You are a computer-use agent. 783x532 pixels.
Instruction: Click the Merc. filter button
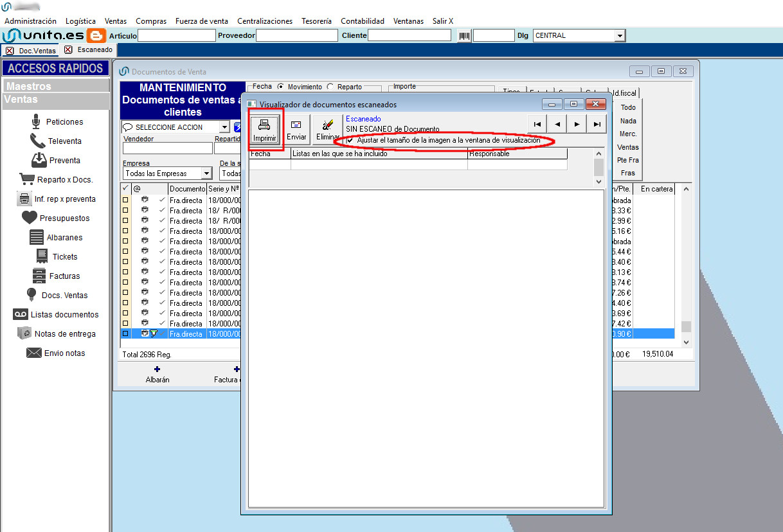pos(628,134)
